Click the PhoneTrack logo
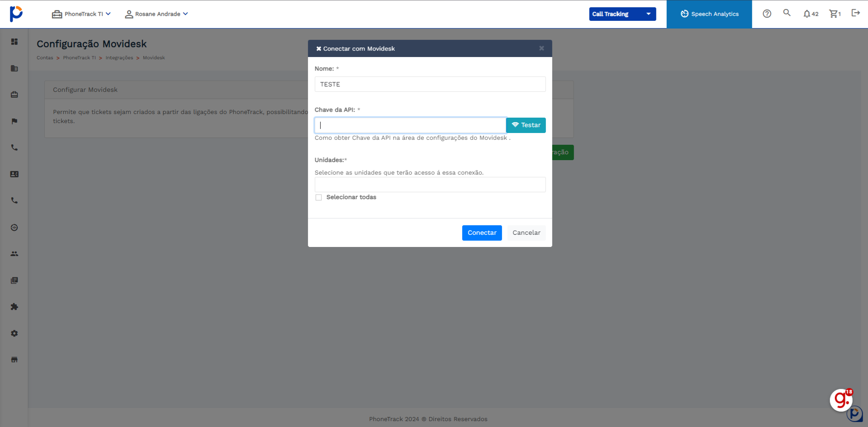 pyautogui.click(x=16, y=14)
